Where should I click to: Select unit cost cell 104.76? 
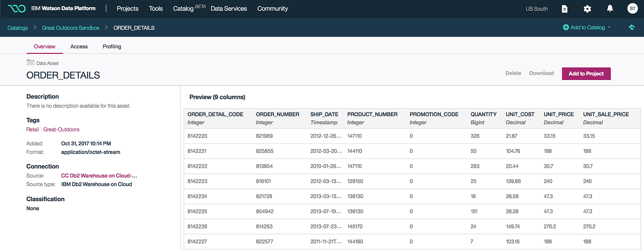[513, 151]
